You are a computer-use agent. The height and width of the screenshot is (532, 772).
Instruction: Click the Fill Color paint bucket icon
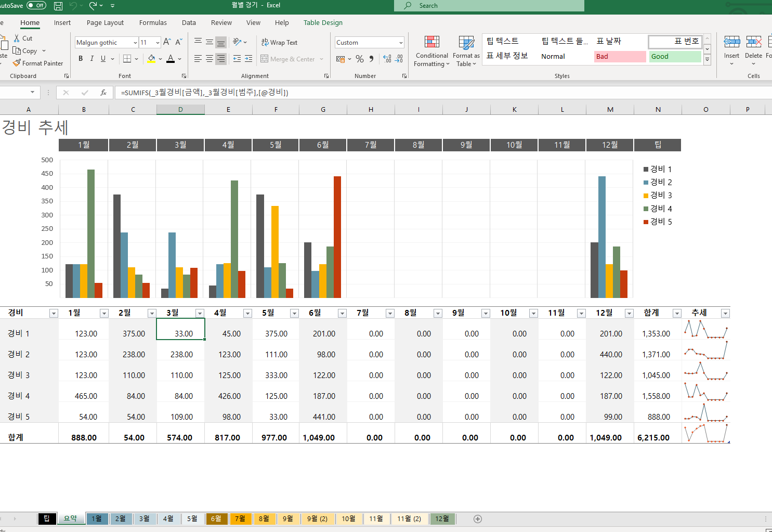coord(151,59)
